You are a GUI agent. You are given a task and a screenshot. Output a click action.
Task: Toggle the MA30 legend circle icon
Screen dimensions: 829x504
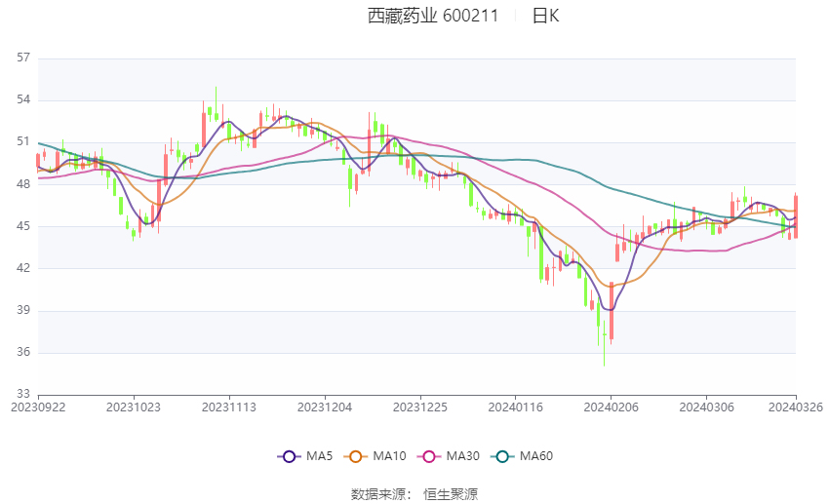(429, 456)
